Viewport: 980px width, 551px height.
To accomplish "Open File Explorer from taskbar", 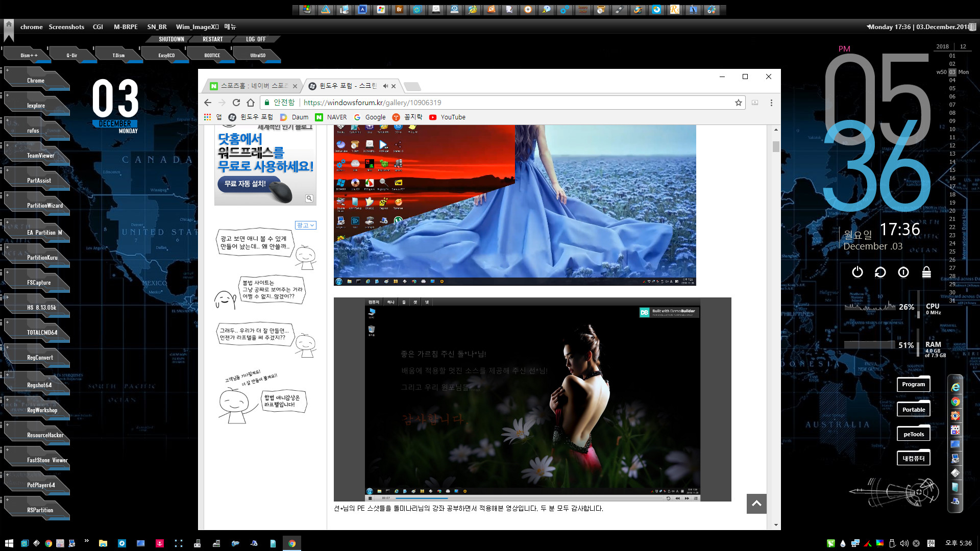I will point(103,543).
